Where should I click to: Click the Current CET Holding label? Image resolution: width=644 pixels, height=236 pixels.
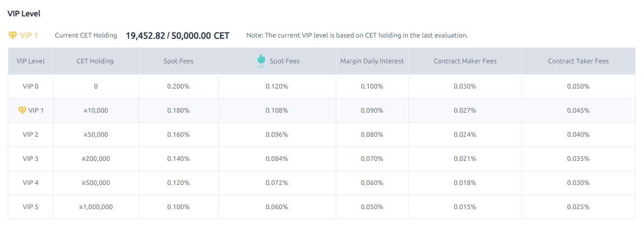(86, 35)
